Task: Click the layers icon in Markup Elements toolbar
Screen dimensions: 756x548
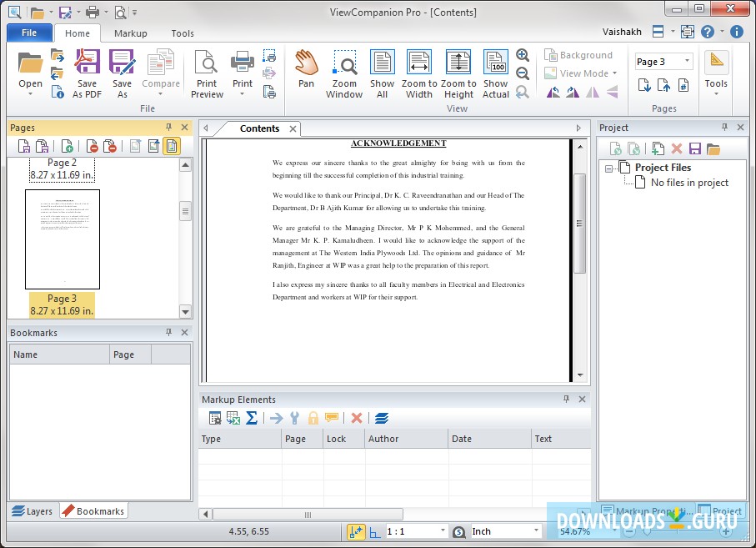Action: [382, 418]
